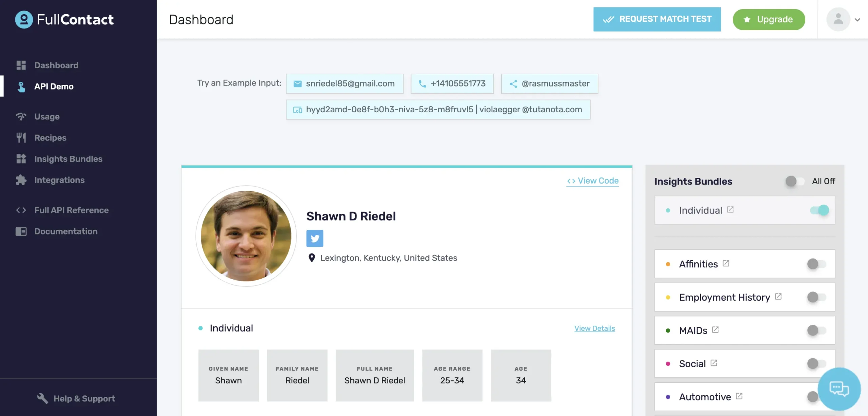
Task: Select API Demo in sidebar
Action: [54, 87]
